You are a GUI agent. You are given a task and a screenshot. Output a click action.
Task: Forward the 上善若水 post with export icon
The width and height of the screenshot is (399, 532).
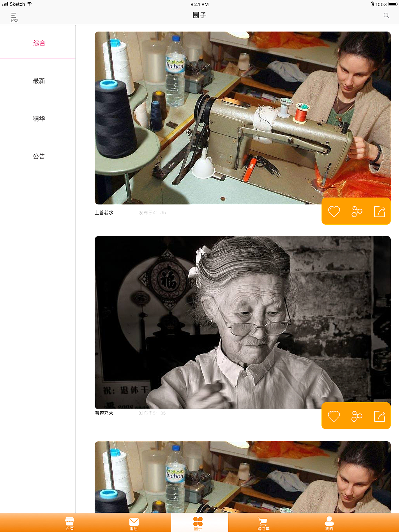(379, 211)
